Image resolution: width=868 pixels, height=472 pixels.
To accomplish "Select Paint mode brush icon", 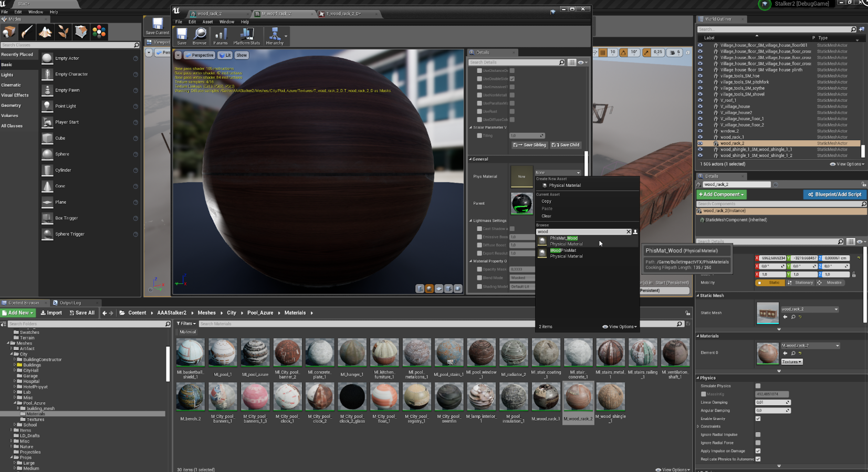I will point(27,32).
